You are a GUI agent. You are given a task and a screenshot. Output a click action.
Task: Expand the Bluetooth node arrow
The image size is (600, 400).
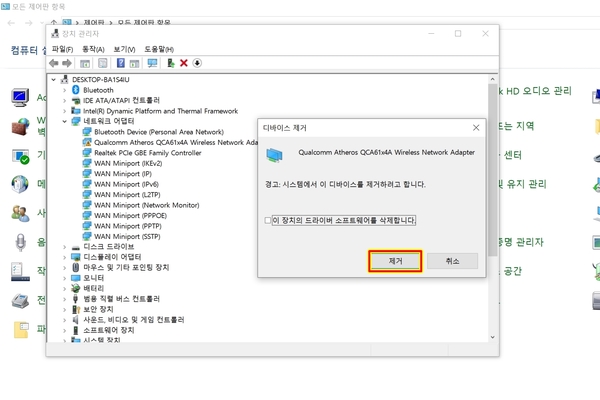[x=64, y=90]
